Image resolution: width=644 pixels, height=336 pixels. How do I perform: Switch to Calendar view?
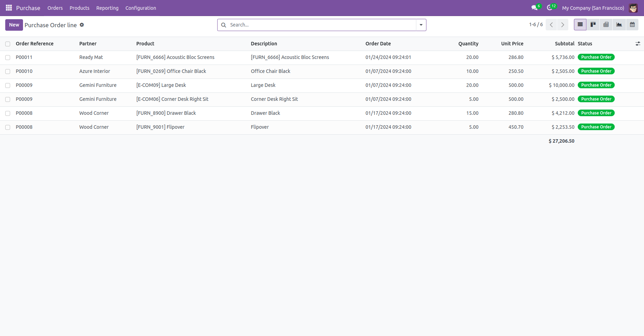(632, 25)
